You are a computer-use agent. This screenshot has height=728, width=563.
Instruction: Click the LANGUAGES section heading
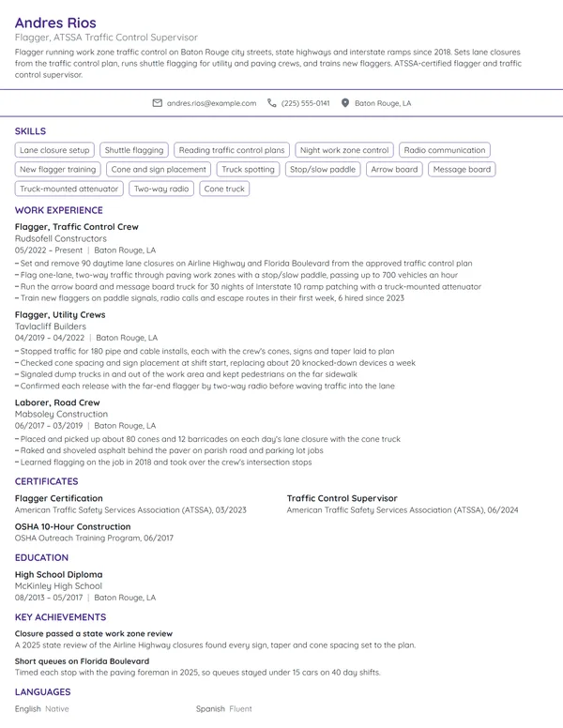click(x=43, y=691)
